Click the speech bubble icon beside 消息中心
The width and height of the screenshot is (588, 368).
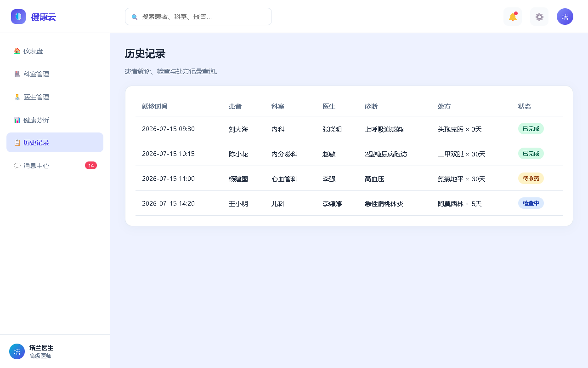point(17,166)
